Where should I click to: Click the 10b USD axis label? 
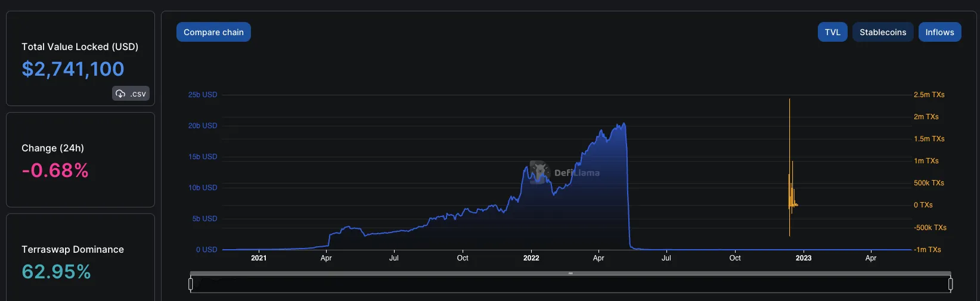tap(203, 188)
